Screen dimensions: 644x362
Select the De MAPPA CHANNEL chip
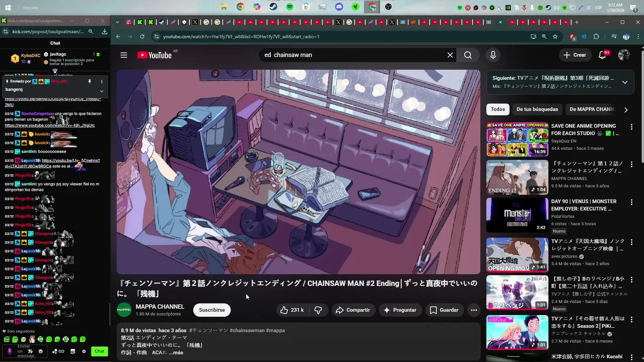pyautogui.click(x=592, y=109)
